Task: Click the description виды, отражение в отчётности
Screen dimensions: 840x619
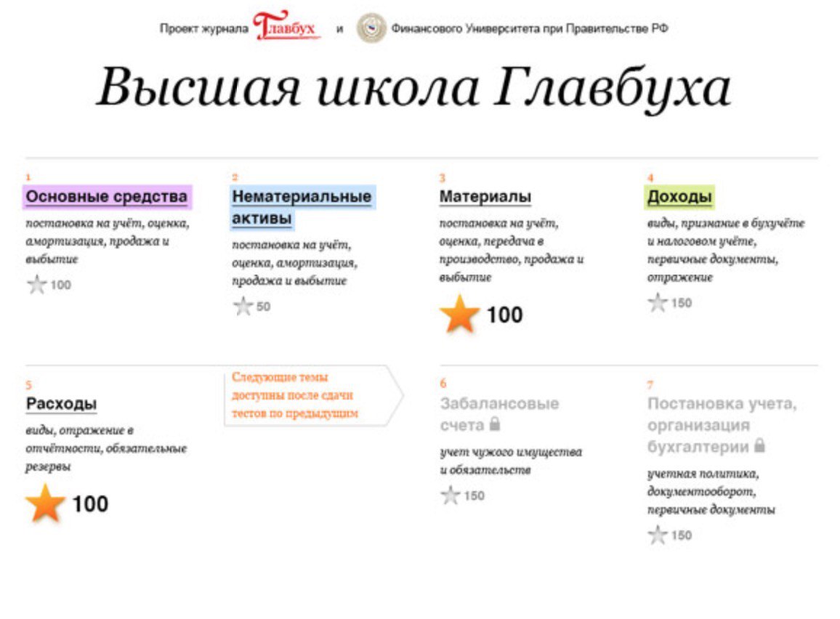Action: [106, 448]
